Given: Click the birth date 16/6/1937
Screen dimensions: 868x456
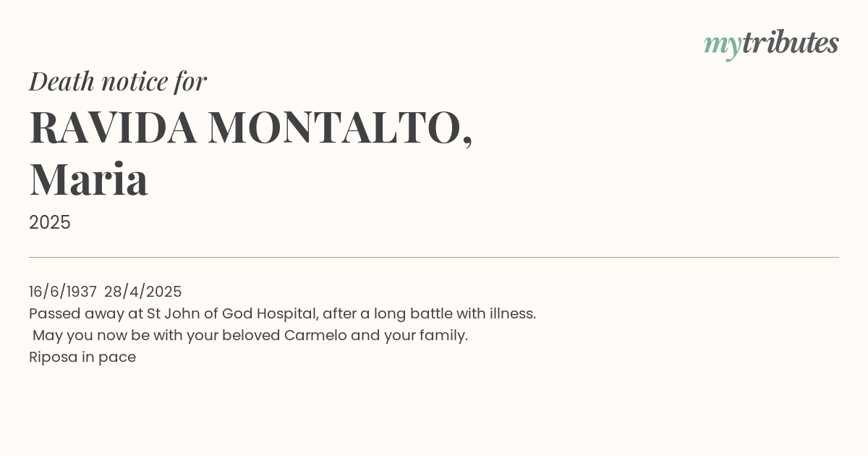Looking at the screenshot, I should tap(63, 292).
